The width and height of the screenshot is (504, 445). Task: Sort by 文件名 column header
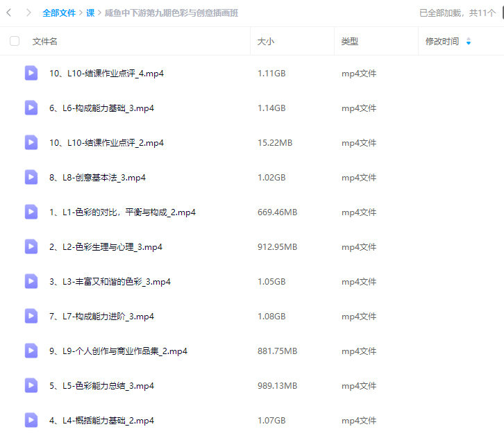click(45, 42)
